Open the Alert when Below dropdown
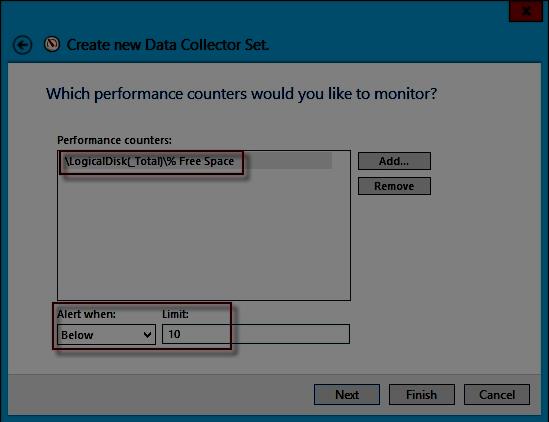This screenshot has height=422, width=549. 106,335
